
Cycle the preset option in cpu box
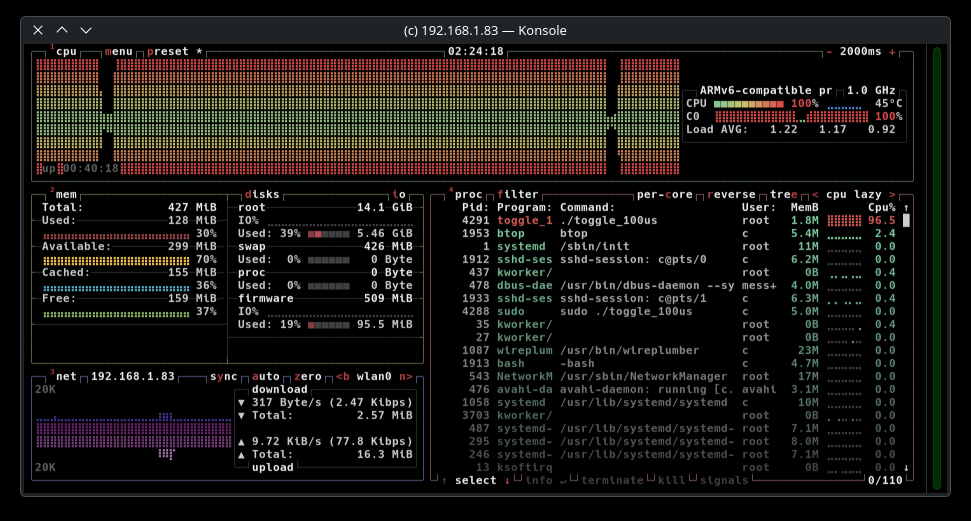171,51
